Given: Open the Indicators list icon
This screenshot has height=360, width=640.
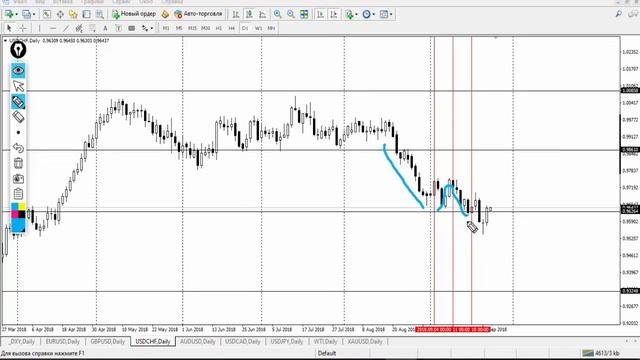Looking at the screenshot, I should click(x=349, y=14).
